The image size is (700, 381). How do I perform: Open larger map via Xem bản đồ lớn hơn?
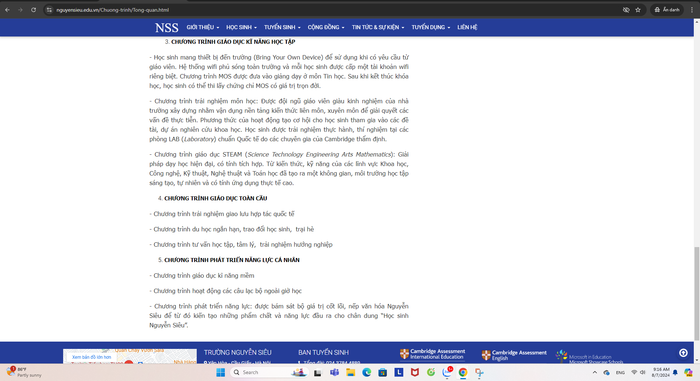92,357
